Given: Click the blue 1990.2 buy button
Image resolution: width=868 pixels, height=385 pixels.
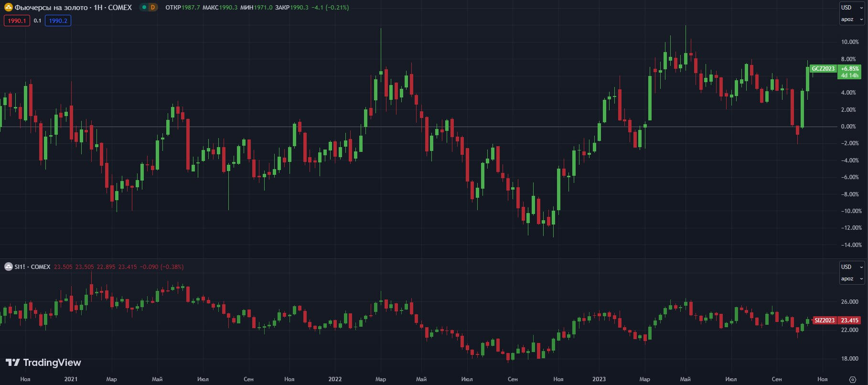Looking at the screenshot, I should tap(58, 21).
